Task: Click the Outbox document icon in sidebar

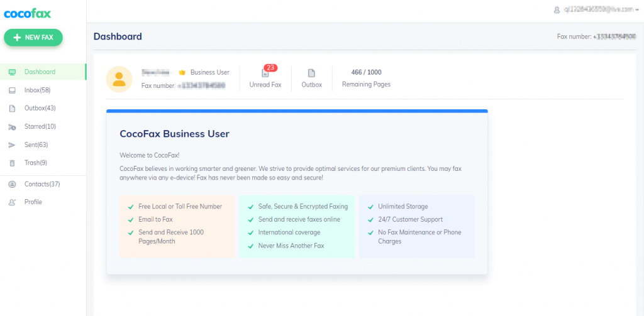Action: pos(12,108)
